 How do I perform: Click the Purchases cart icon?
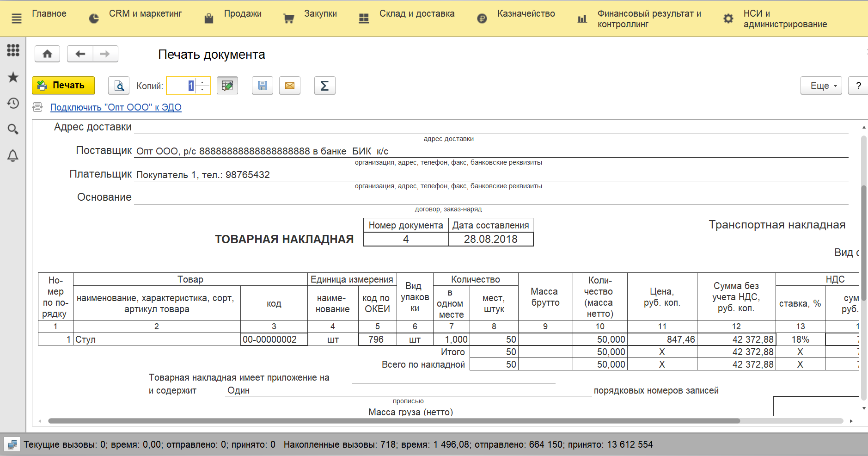click(x=289, y=18)
